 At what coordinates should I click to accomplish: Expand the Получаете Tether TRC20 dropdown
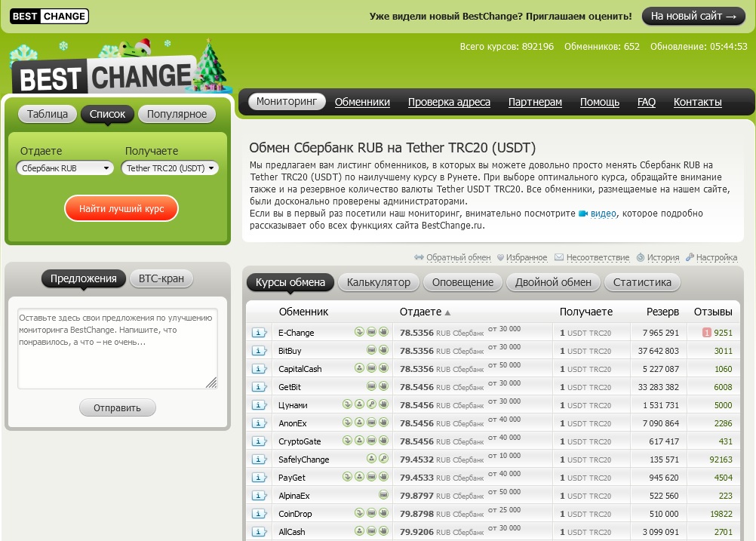click(170, 168)
